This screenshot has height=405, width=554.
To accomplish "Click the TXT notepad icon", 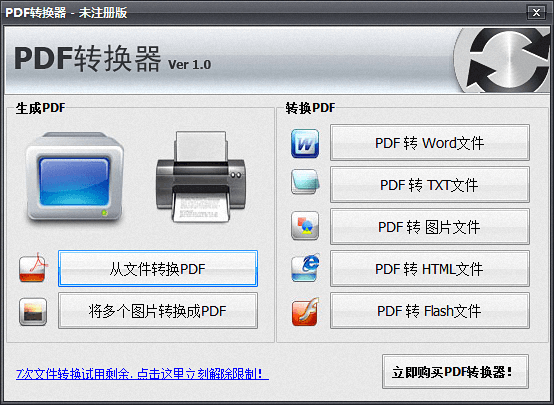I will 305,182.
